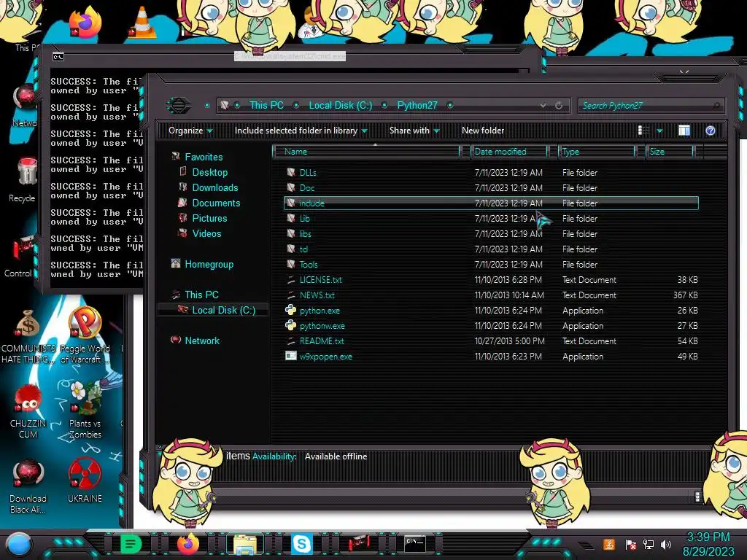Select the Tools folder icon
This screenshot has height=560, width=747.
(290, 264)
